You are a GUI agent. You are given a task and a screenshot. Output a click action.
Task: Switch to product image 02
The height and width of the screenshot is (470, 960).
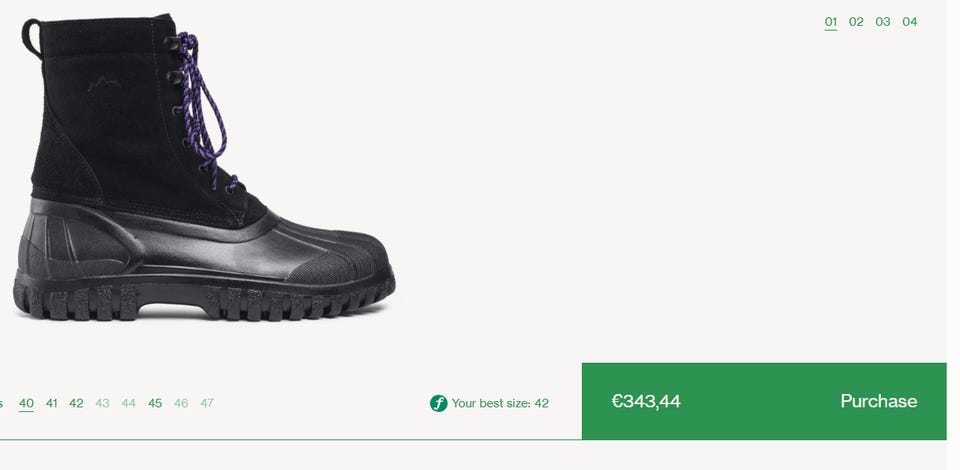click(x=856, y=22)
